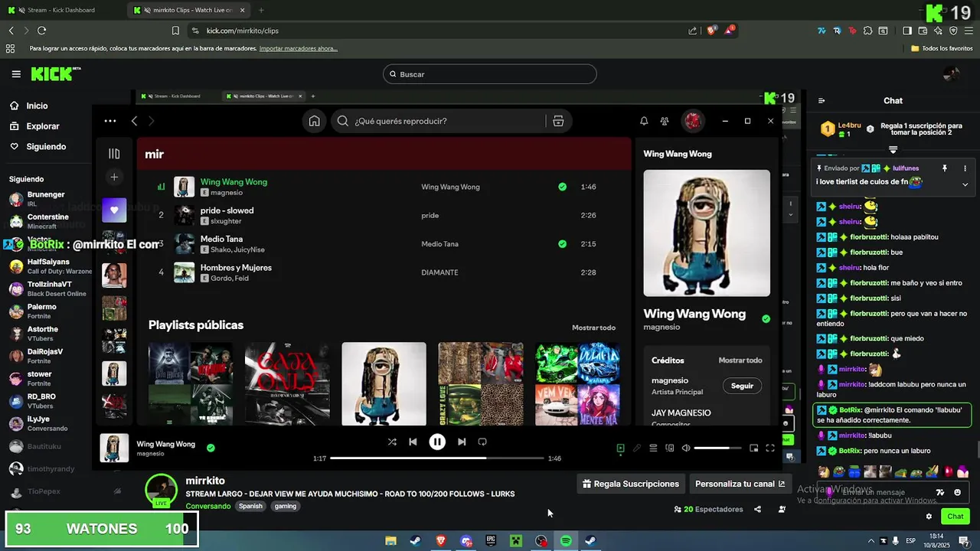Adjust the Spotify volume slider
This screenshot has width=980, height=551.
(x=717, y=448)
